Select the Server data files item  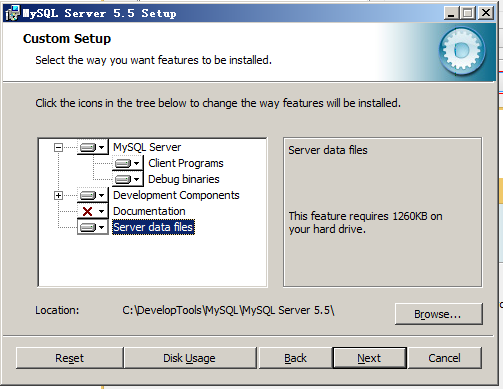point(153,227)
